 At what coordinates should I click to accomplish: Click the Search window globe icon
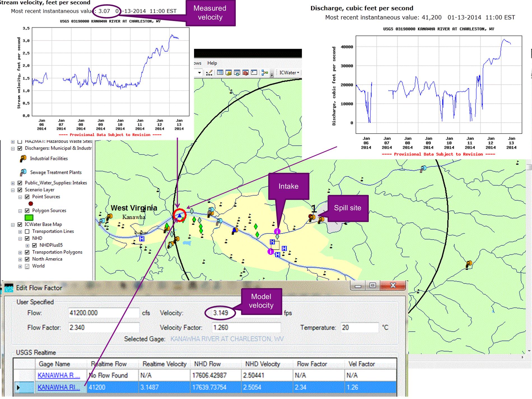[x=237, y=73]
